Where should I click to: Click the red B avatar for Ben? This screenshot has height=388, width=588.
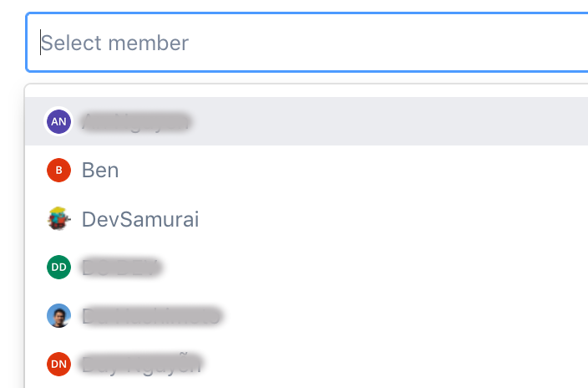58,171
